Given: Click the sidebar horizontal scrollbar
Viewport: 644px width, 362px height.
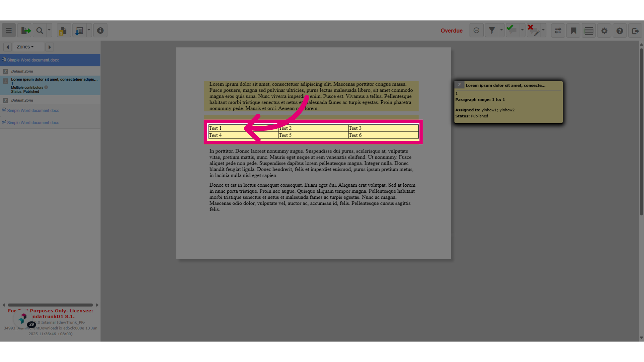Looking at the screenshot, I should pos(50,305).
